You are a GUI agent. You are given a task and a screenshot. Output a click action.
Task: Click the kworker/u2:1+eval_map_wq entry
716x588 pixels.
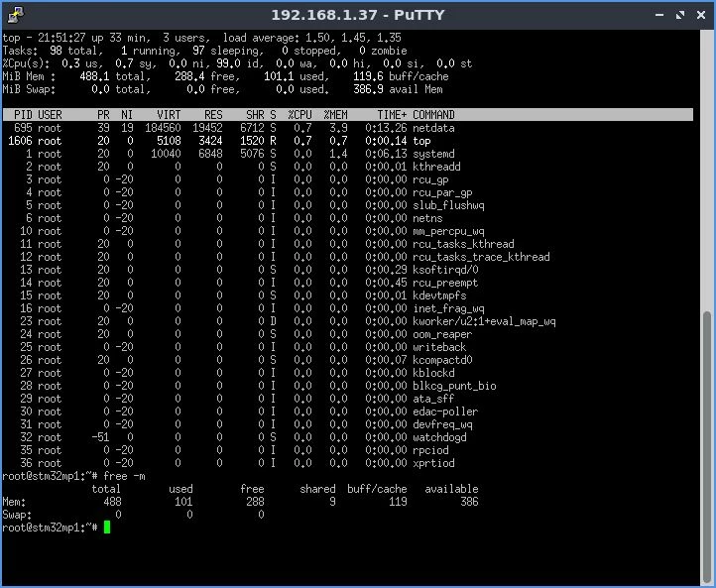(484, 321)
